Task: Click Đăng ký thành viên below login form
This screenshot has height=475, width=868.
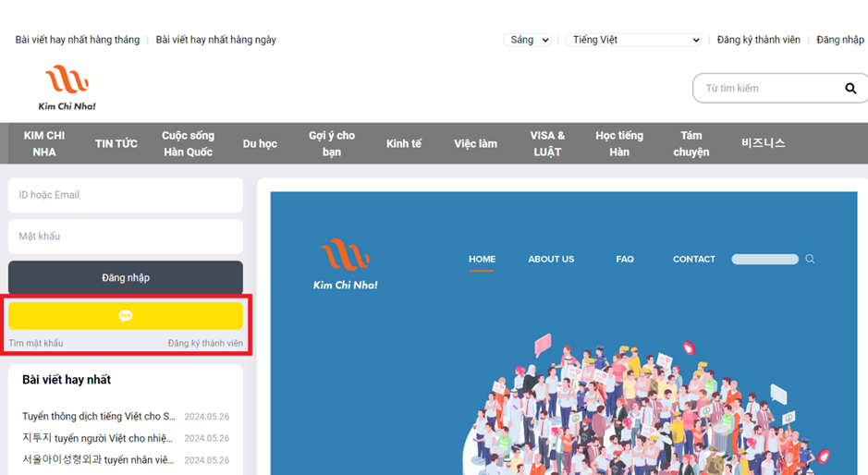Action: [x=205, y=343]
